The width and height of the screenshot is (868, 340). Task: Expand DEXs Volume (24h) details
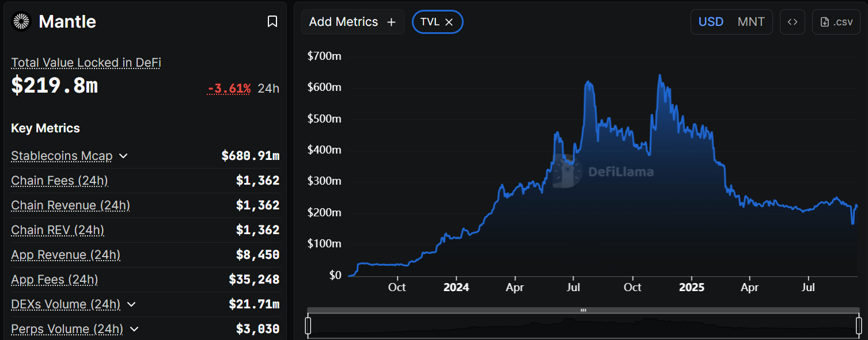pos(131,304)
